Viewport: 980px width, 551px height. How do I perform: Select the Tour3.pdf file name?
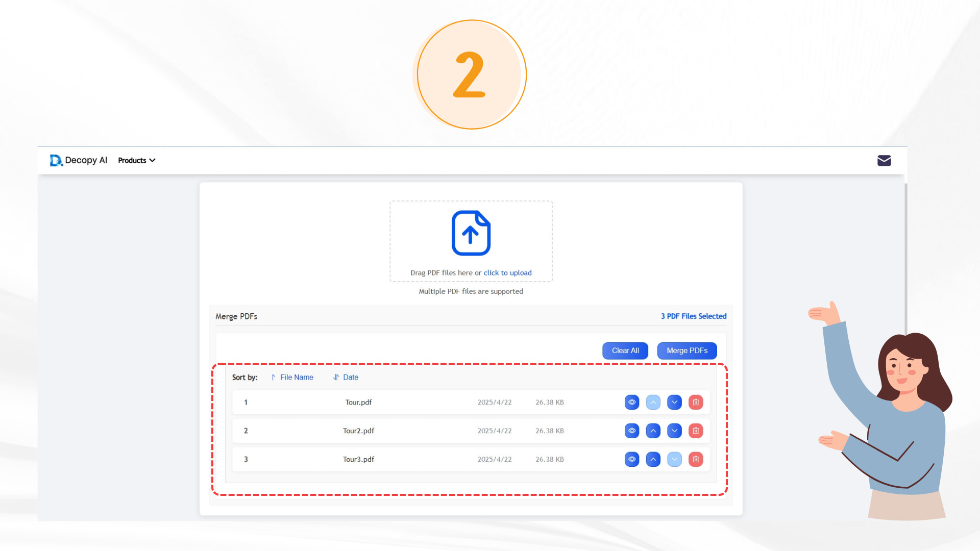[358, 460]
